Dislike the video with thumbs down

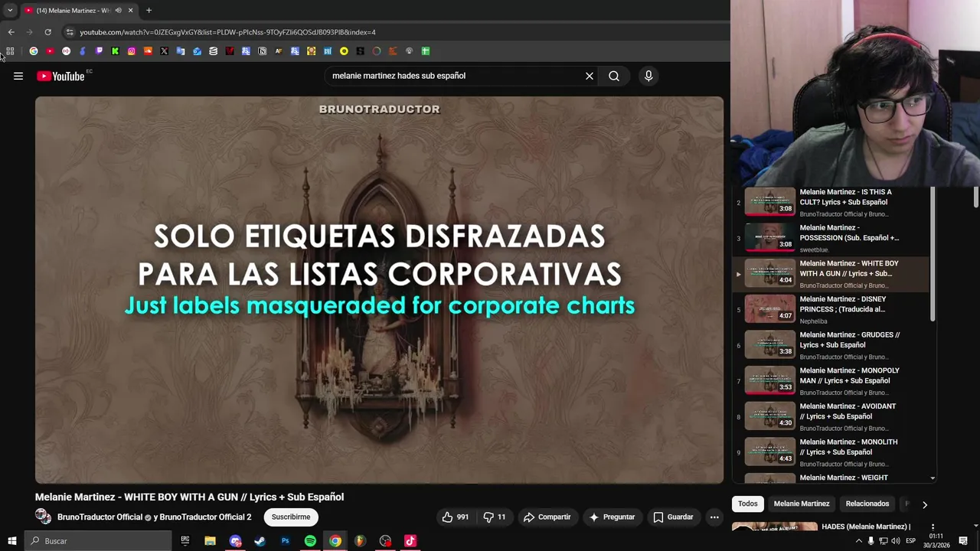tap(495, 517)
